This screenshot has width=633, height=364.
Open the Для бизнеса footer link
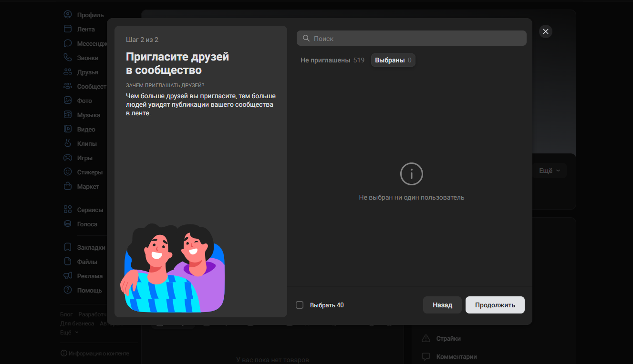click(x=77, y=324)
